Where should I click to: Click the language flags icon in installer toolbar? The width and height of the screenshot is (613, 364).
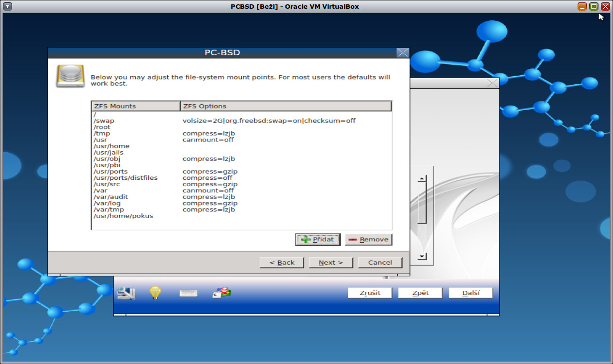(220, 293)
